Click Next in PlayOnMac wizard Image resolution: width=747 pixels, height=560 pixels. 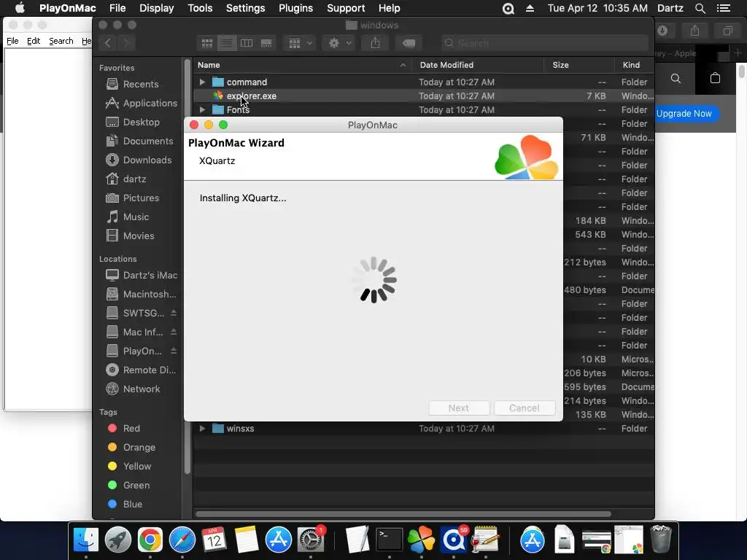[x=459, y=408]
